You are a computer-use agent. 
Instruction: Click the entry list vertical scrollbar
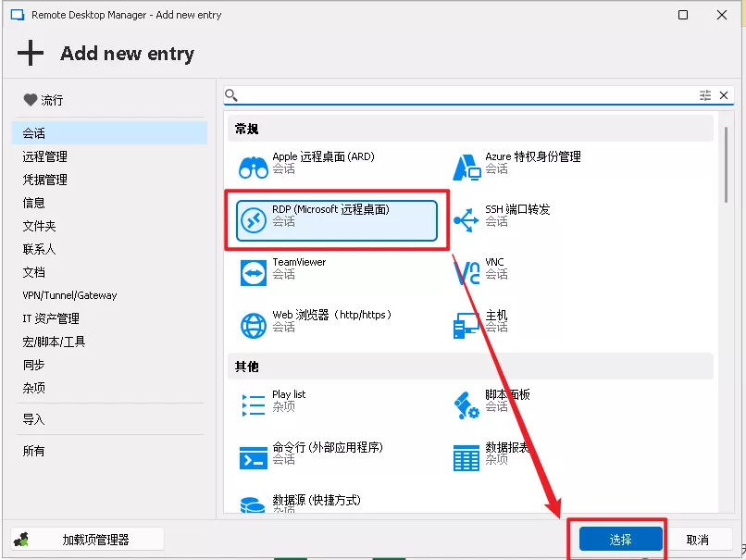tap(726, 165)
